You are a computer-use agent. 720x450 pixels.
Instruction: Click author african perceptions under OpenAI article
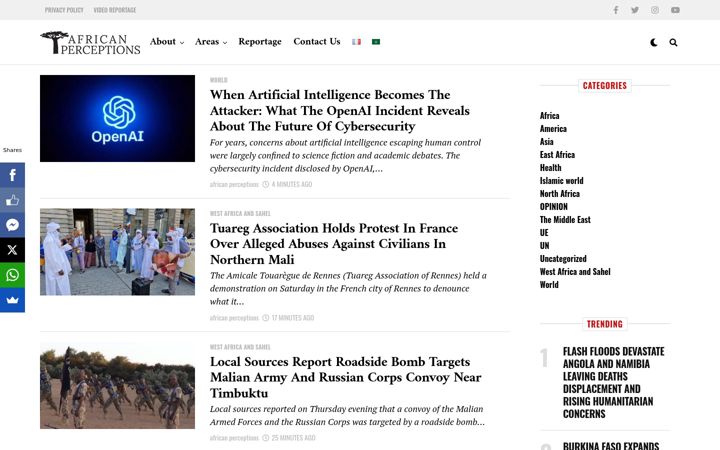click(234, 185)
